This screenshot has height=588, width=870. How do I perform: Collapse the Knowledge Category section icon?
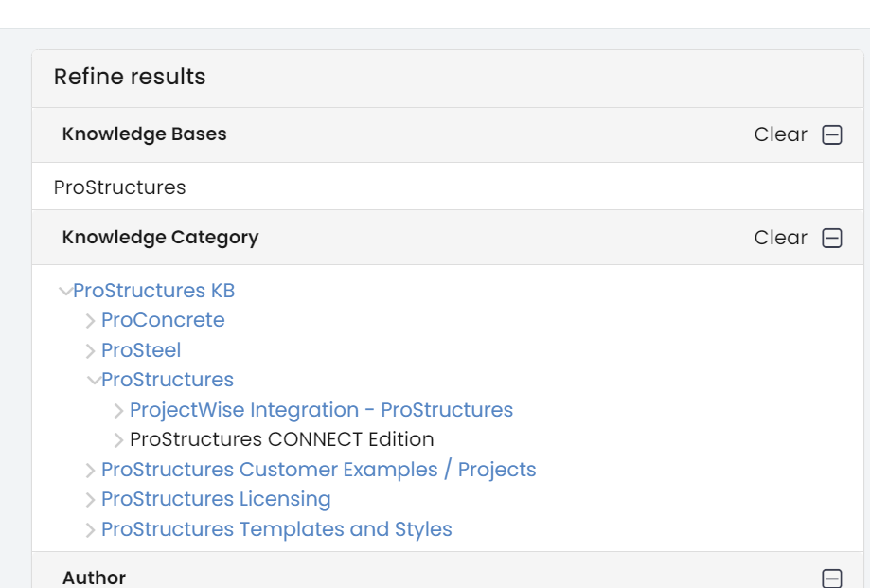pos(833,238)
